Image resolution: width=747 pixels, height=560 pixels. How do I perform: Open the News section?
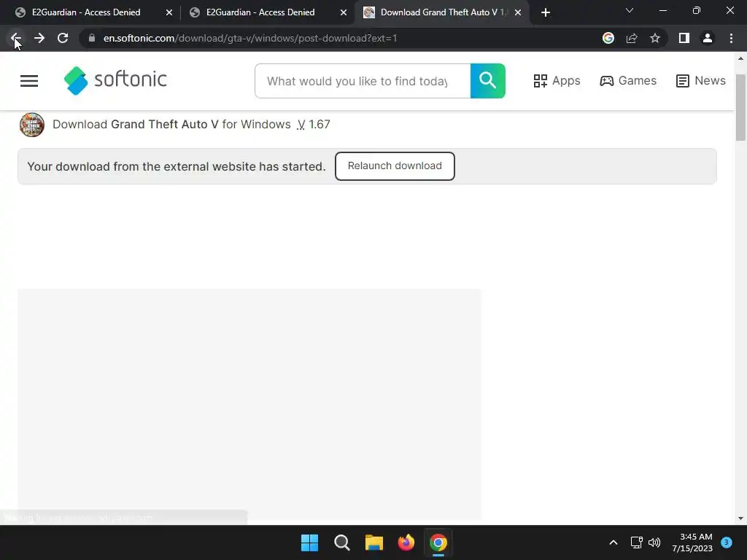tap(701, 81)
